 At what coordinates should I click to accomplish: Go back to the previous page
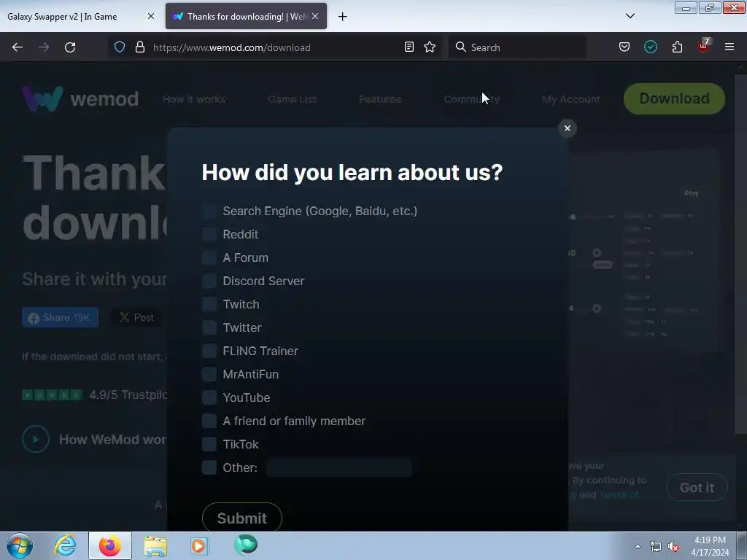pyautogui.click(x=18, y=47)
